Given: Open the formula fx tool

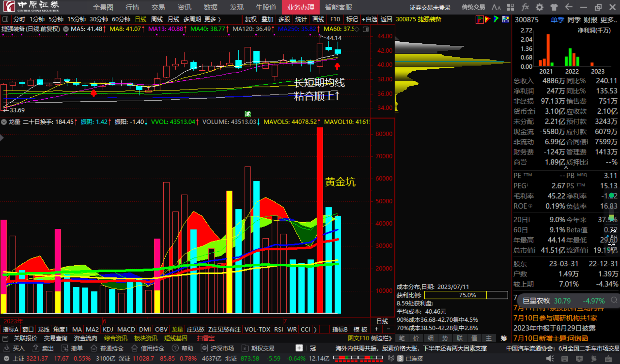Looking at the screenshot, I should pos(525,7).
